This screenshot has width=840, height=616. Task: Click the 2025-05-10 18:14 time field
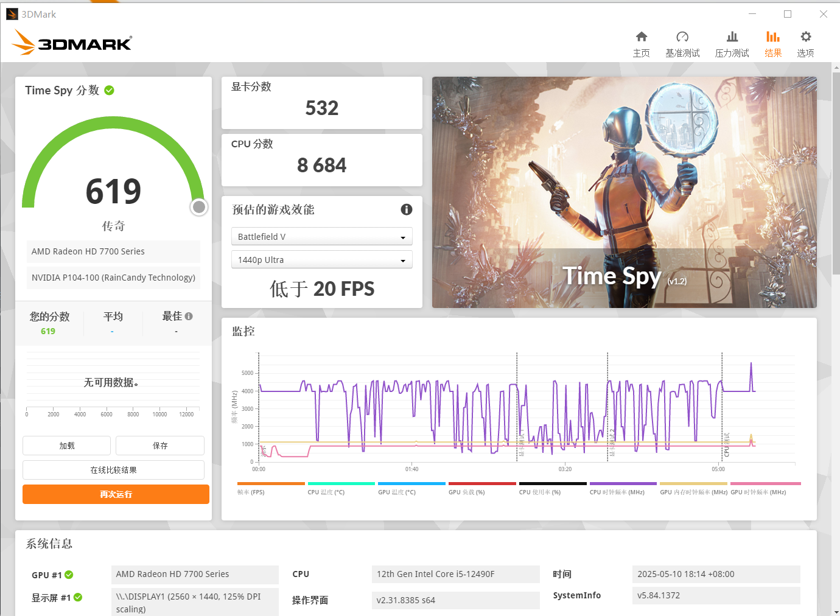716,574
